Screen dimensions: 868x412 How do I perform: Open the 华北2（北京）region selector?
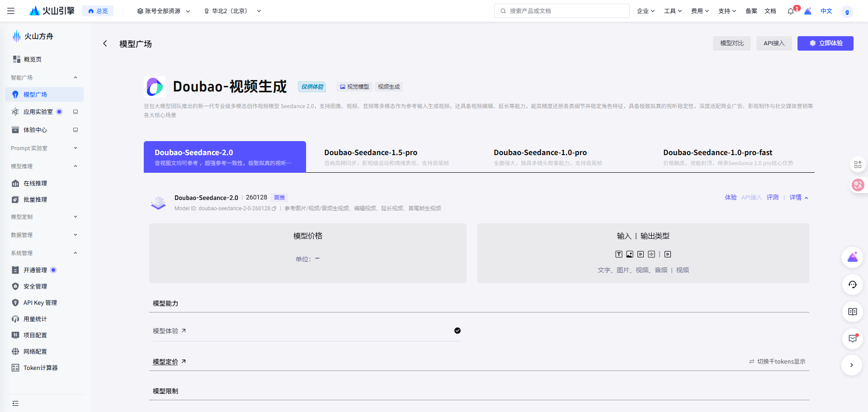[232, 11]
